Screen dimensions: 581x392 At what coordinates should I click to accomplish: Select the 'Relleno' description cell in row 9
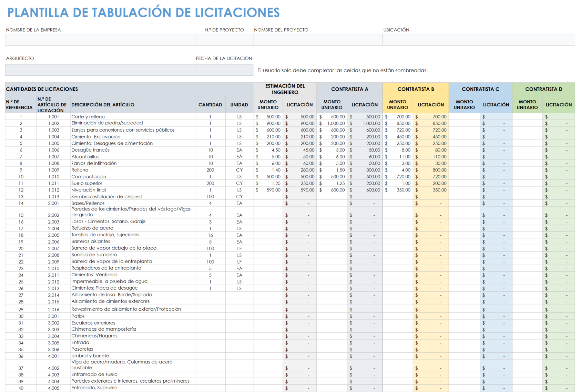point(133,170)
